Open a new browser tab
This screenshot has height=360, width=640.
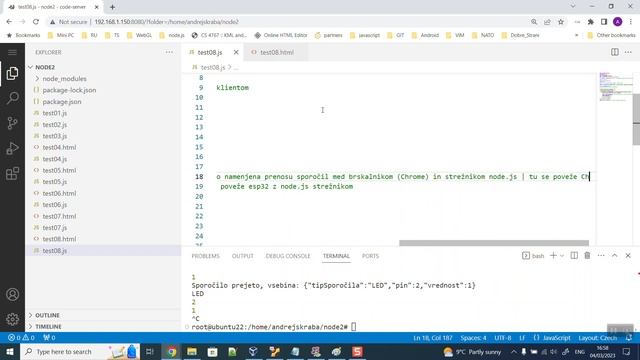[x=112, y=7]
